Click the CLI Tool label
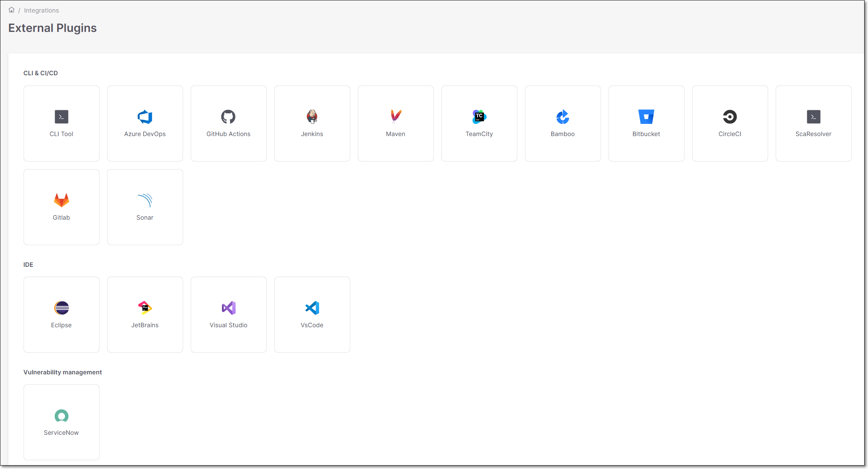 [x=62, y=134]
